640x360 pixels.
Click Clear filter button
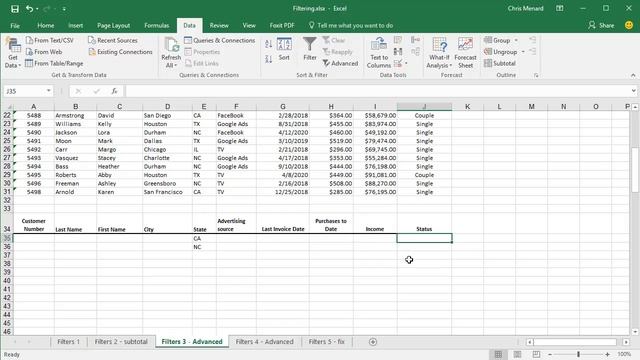334,40
